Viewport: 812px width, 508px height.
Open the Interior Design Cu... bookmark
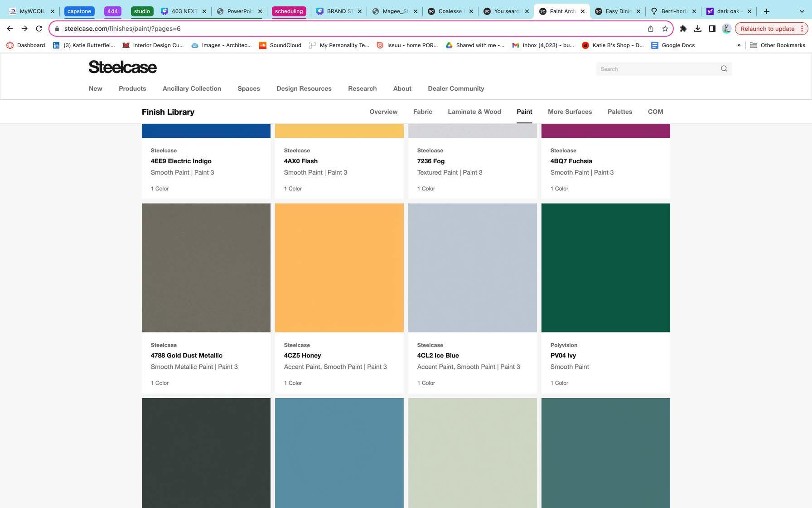(x=153, y=45)
